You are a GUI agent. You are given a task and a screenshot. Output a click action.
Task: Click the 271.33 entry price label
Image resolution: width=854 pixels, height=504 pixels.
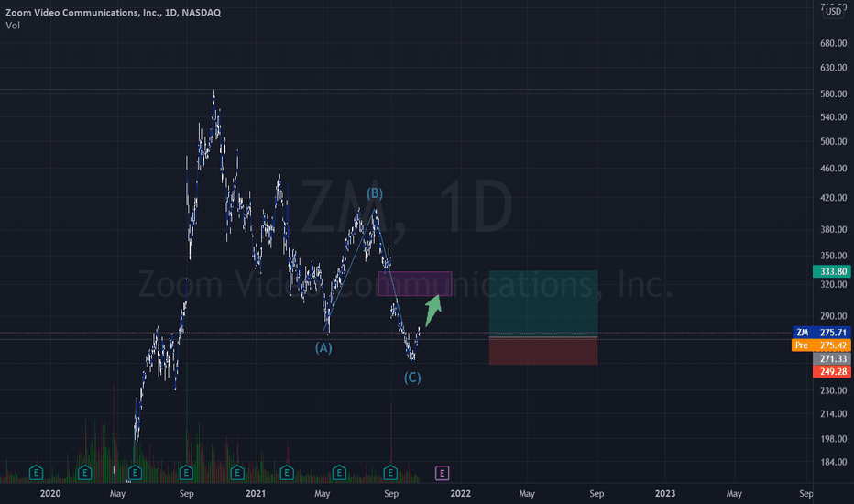(832, 358)
